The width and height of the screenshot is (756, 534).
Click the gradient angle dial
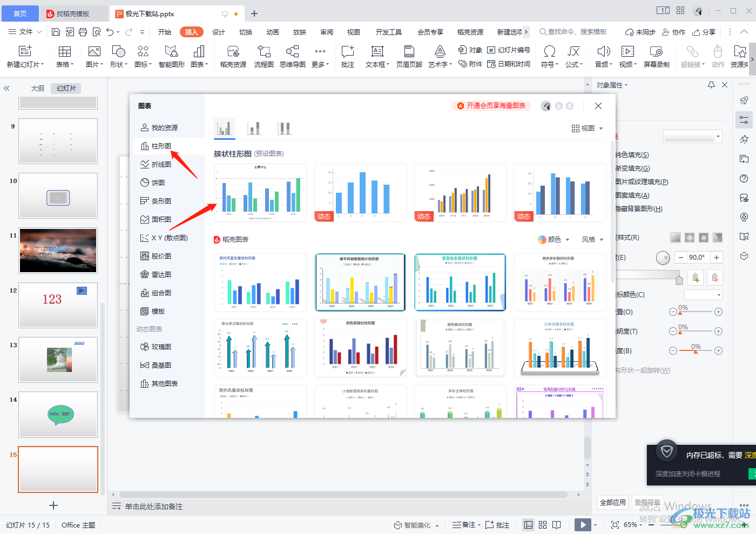click(x=663, y=258)
